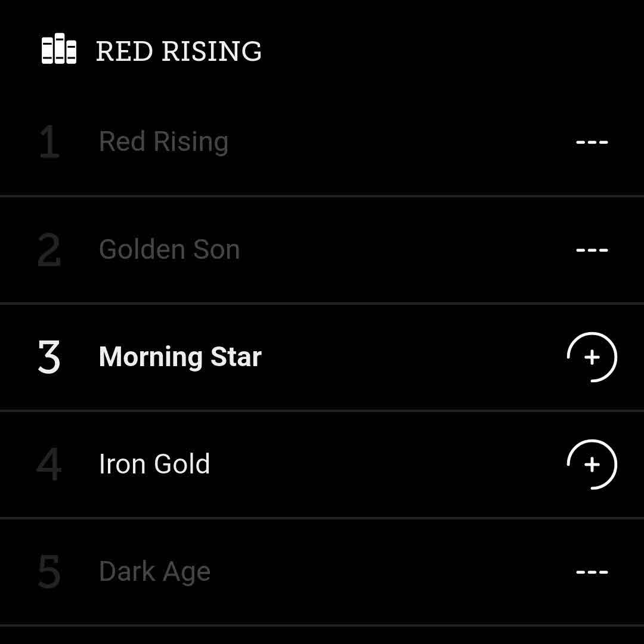
Task: Click the dashes icon beside Dark Age
Action: pyautogui.click(x=592, y=572)
